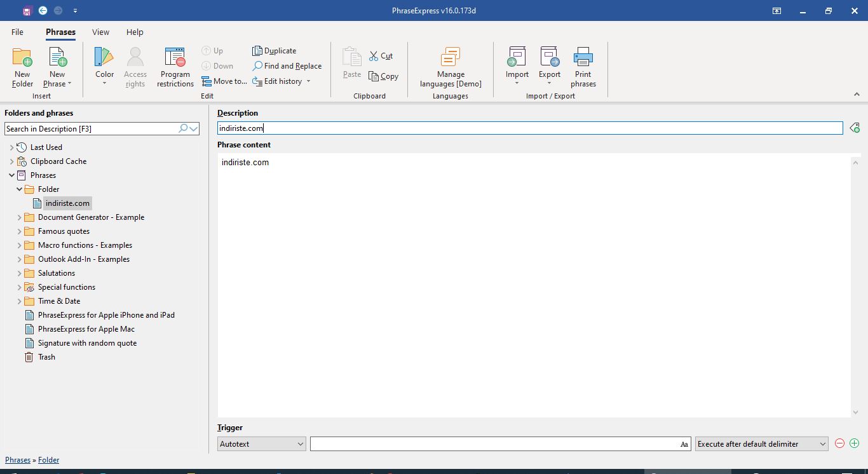Viewport: 868px width, 474px height.
Task: Click the search magnifier icon
Action: 183,128
